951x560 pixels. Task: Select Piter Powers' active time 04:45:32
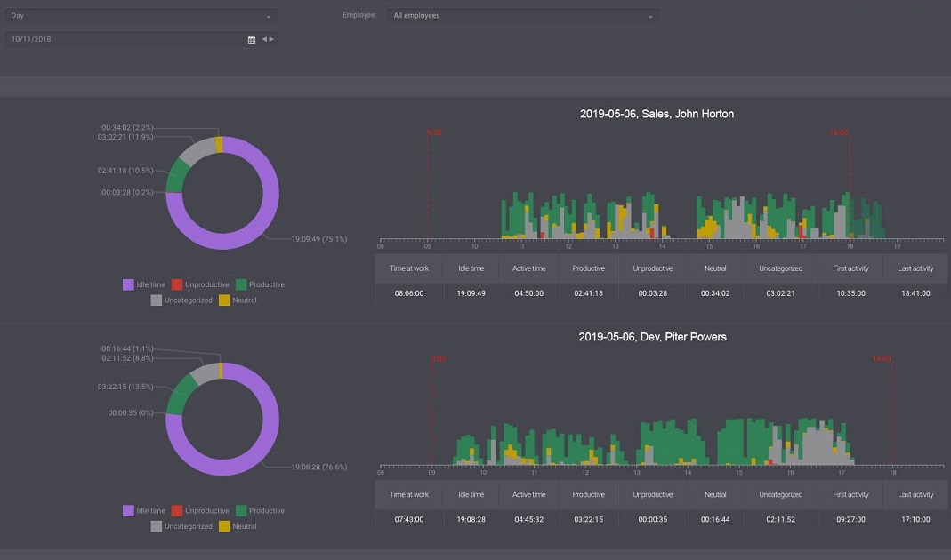click(x=528, y=519)
